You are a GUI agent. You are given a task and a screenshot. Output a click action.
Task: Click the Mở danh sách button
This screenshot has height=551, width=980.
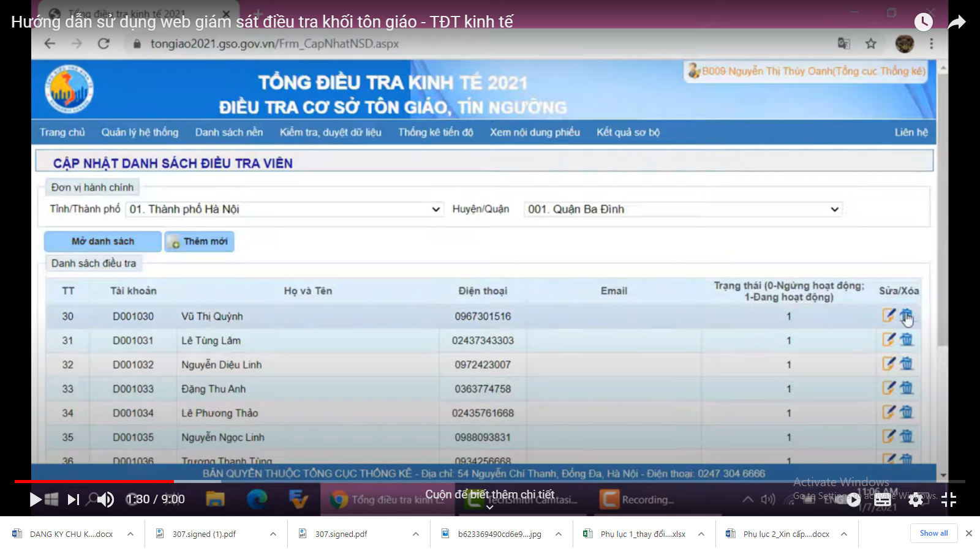click(102, 241)
